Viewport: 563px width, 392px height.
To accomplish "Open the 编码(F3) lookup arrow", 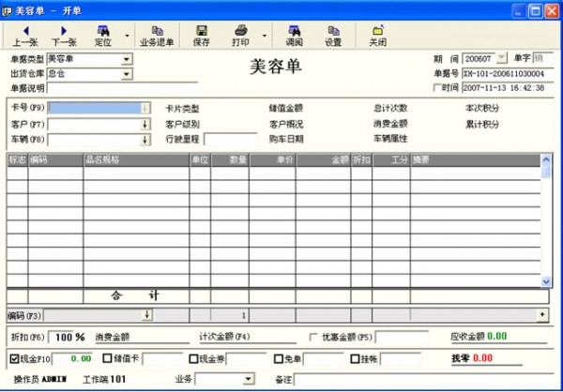I will click(147, 315).
